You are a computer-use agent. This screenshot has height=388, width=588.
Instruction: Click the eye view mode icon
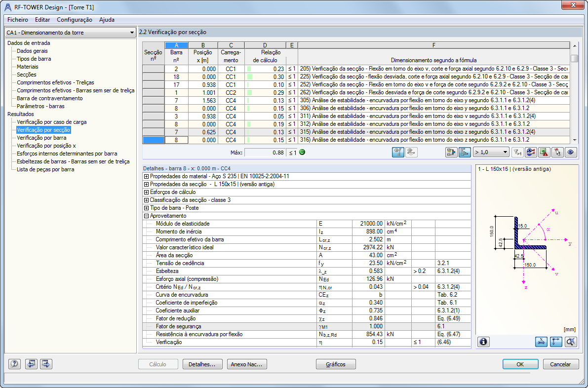click(571, 152)
